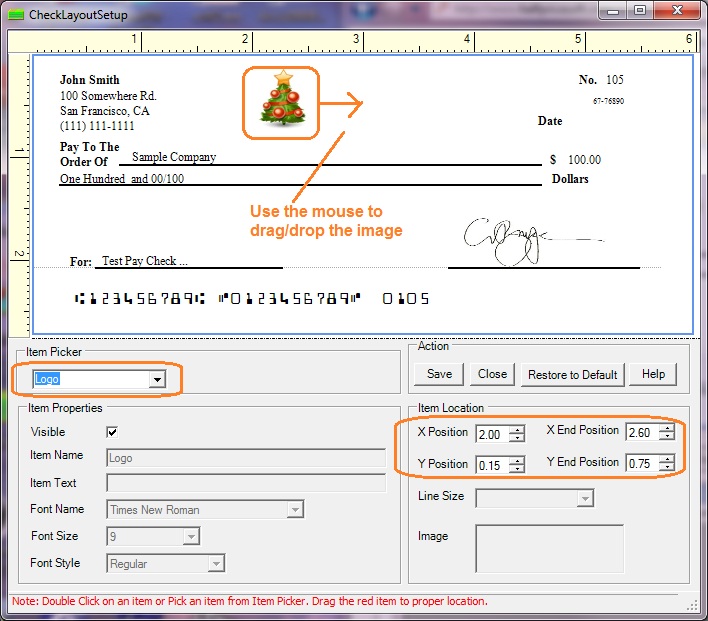Decrease the Y End Position value

(x=666, y=467)
